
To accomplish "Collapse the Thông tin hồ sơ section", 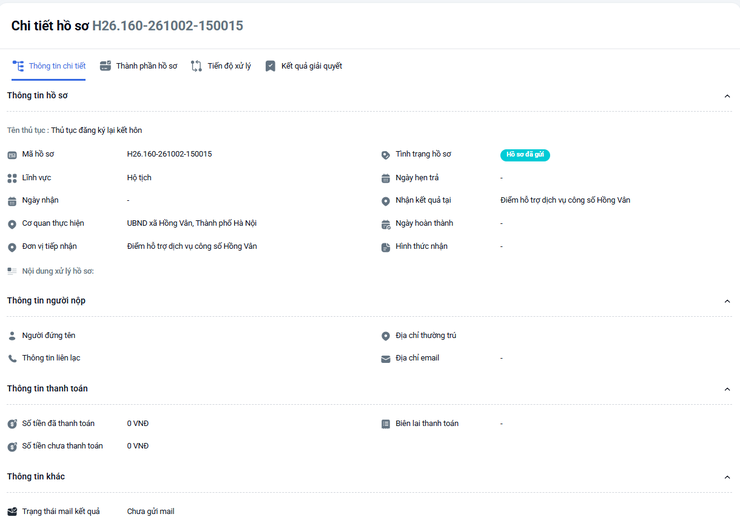I will pos(727,96).
